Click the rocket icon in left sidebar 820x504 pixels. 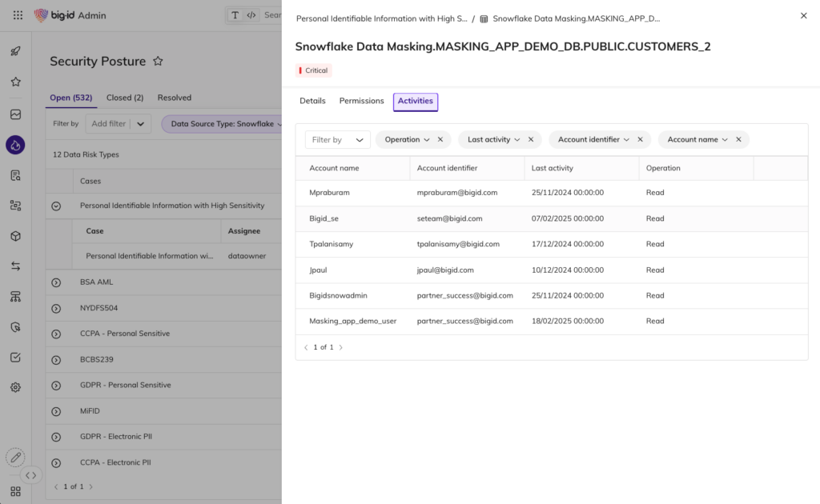pyautogui.click(x=15, y=51)
